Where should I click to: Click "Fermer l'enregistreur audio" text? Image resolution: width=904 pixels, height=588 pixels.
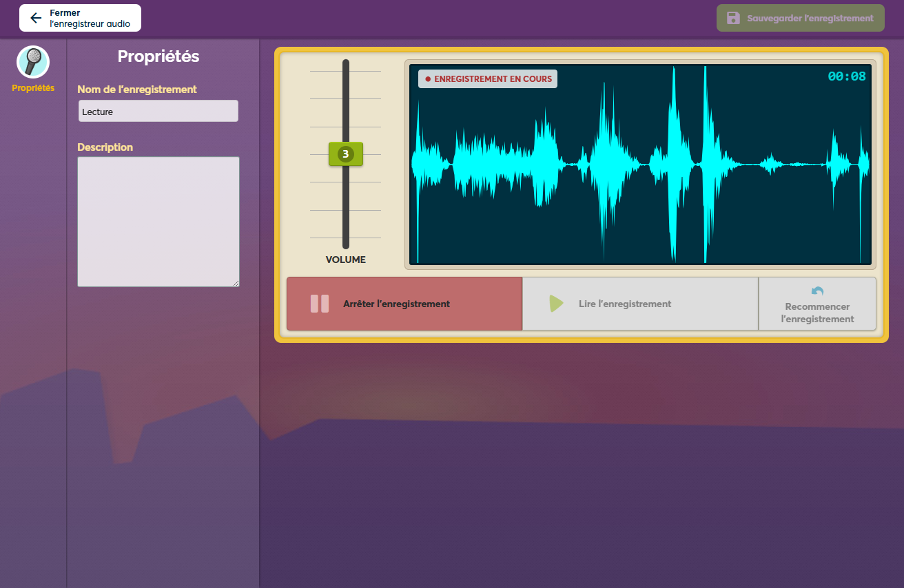[90, 18]
